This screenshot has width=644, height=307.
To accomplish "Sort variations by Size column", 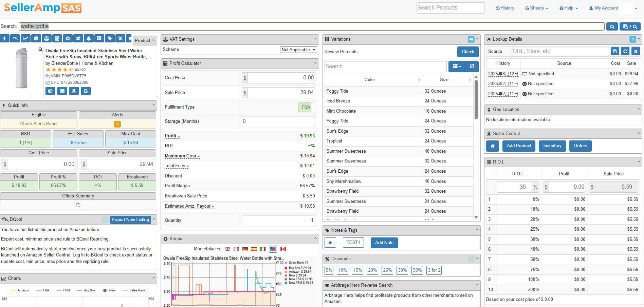I will point(448,80).
